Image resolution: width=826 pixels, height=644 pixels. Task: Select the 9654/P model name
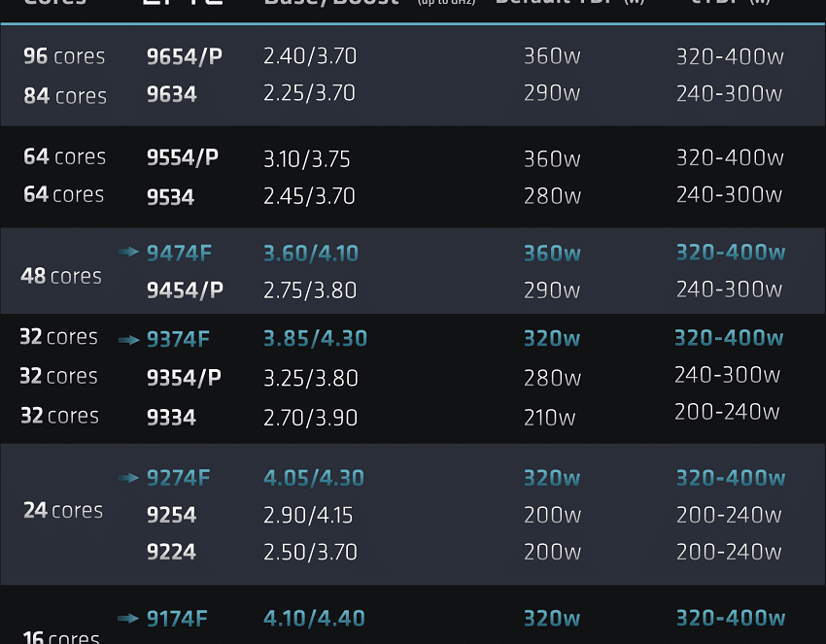click(185, 56)
